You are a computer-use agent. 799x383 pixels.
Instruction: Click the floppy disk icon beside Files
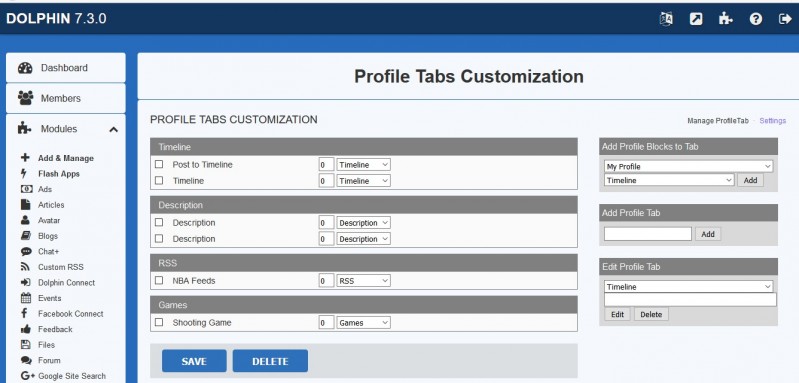coord(25,345)
